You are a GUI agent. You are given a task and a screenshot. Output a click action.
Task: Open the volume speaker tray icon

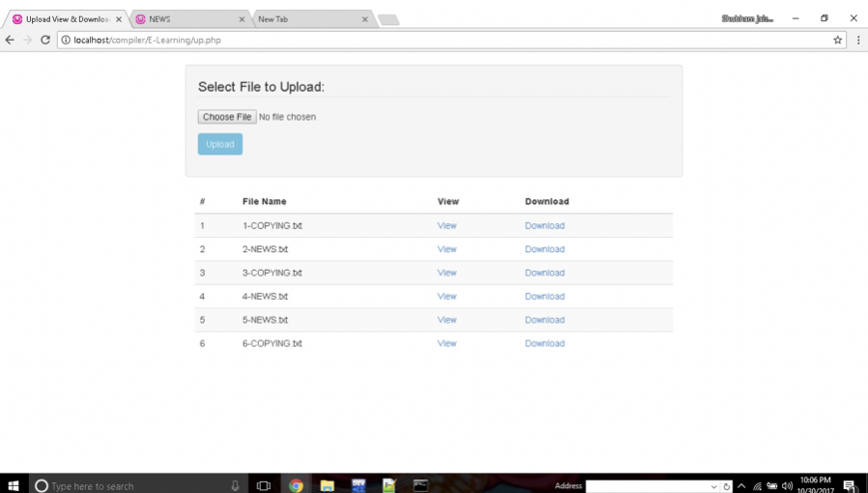pyautogui.click(x=787, y=486)
